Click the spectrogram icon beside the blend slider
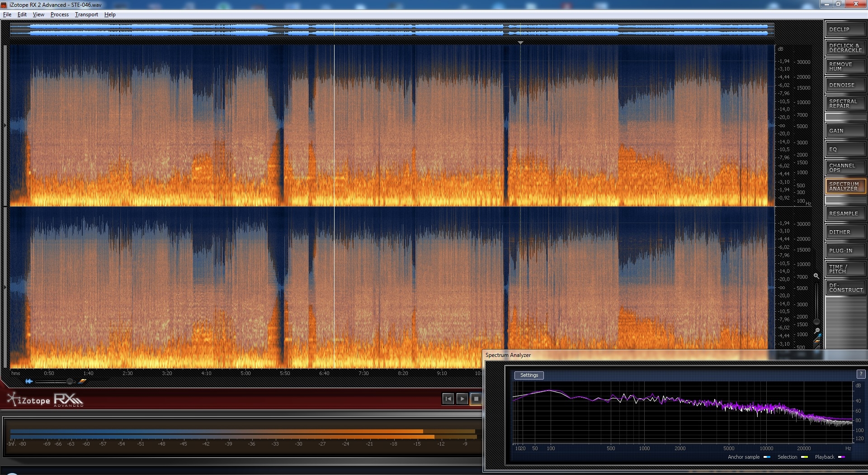The image size is (868, 475). coord(82,381)
